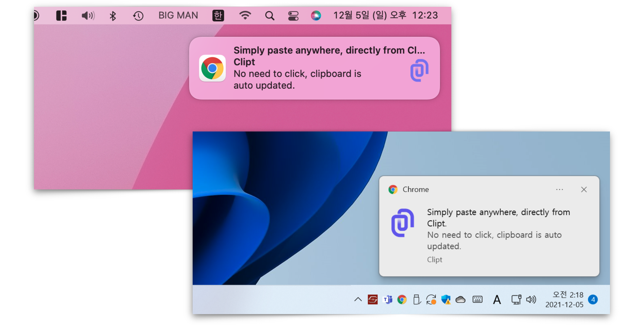Open Windows Security shield tray icon

[x=446, y=299]
